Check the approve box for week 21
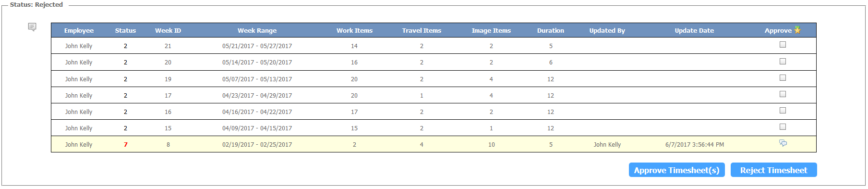This screenshot has width=868, height=189. point(783,45)
